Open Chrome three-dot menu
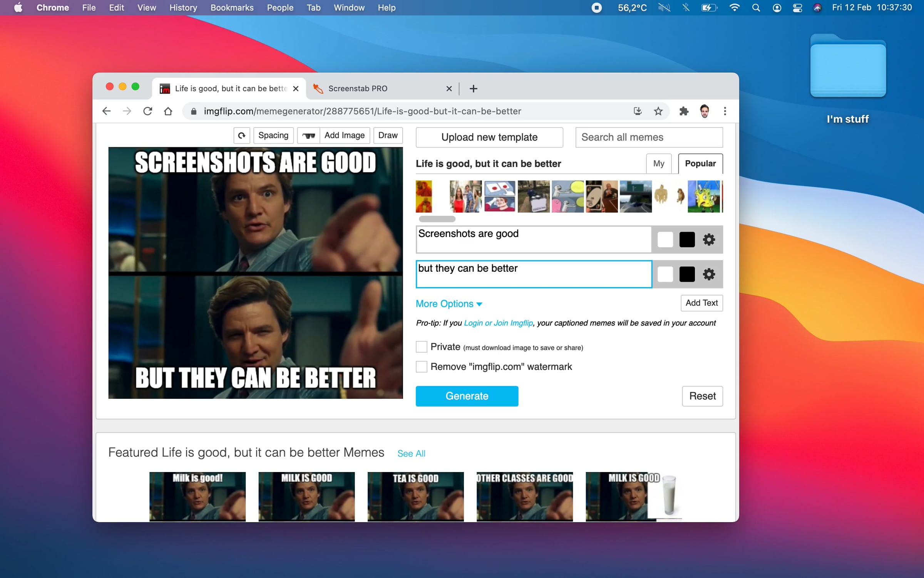 [x=725, y=111]
